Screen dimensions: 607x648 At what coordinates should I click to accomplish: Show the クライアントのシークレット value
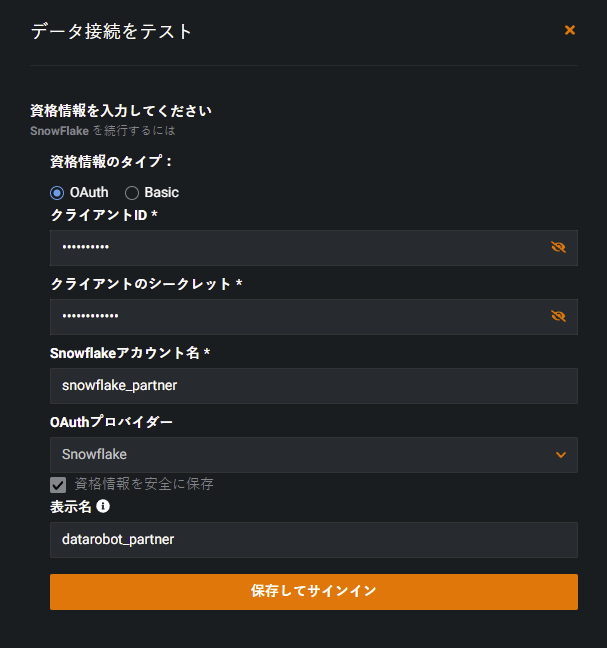pos(558,316)
